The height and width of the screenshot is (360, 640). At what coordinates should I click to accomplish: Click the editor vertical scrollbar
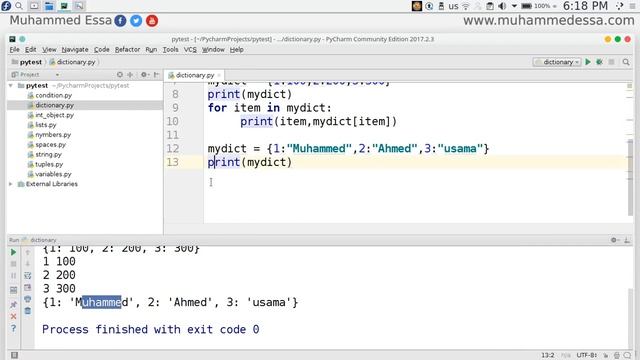tap(630, 178)
